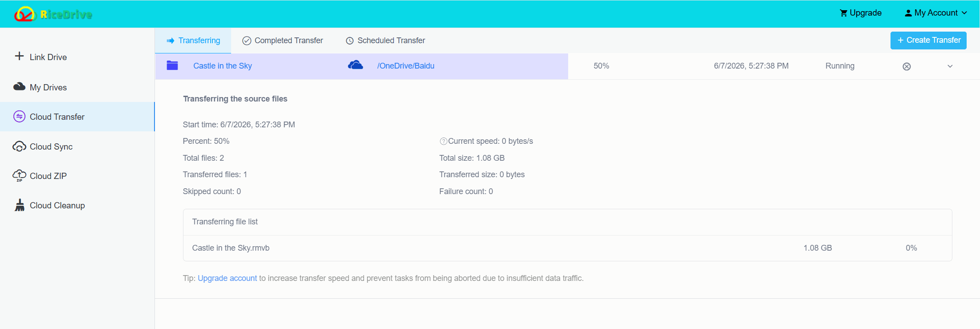Open Cloud Cleanup section

[57, 206]
